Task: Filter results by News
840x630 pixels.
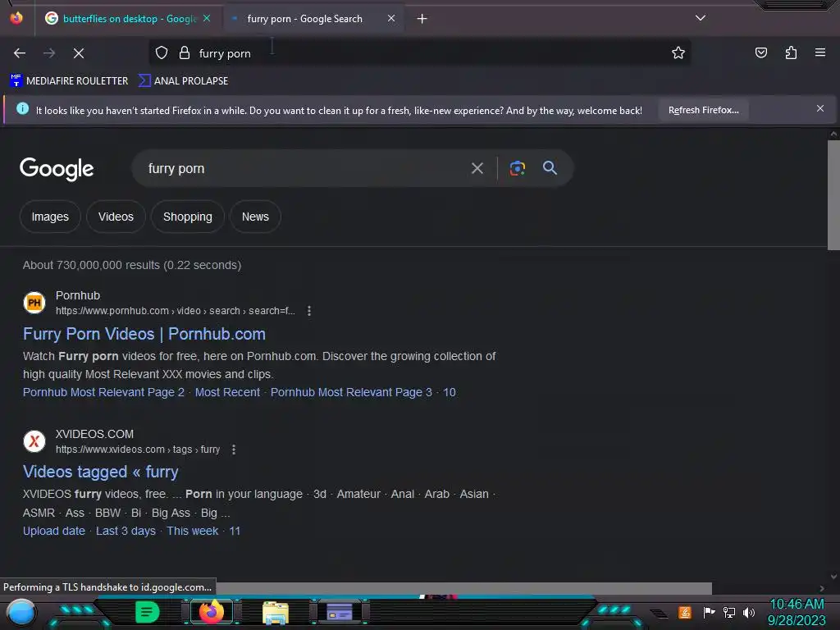Action: point(255,217)
